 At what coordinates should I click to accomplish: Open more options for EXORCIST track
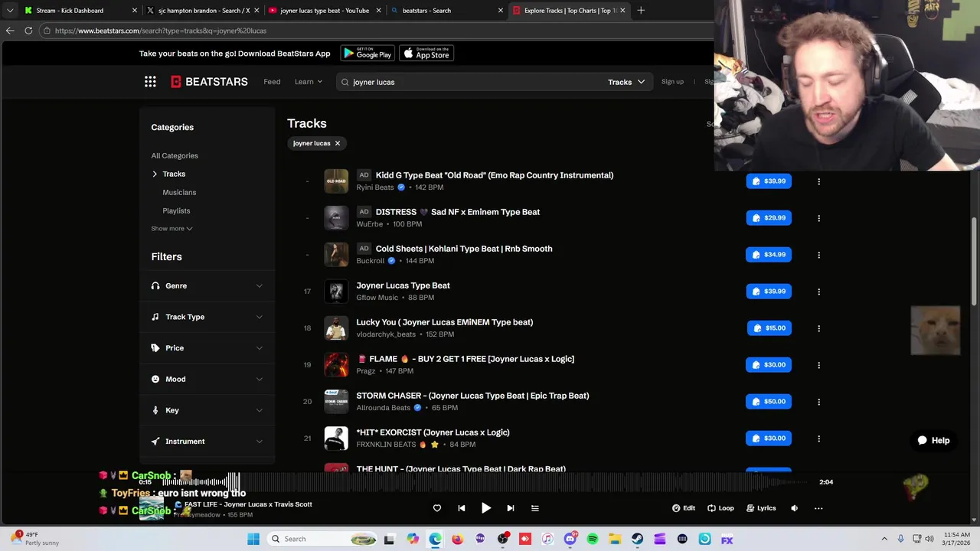coord(818,439)
